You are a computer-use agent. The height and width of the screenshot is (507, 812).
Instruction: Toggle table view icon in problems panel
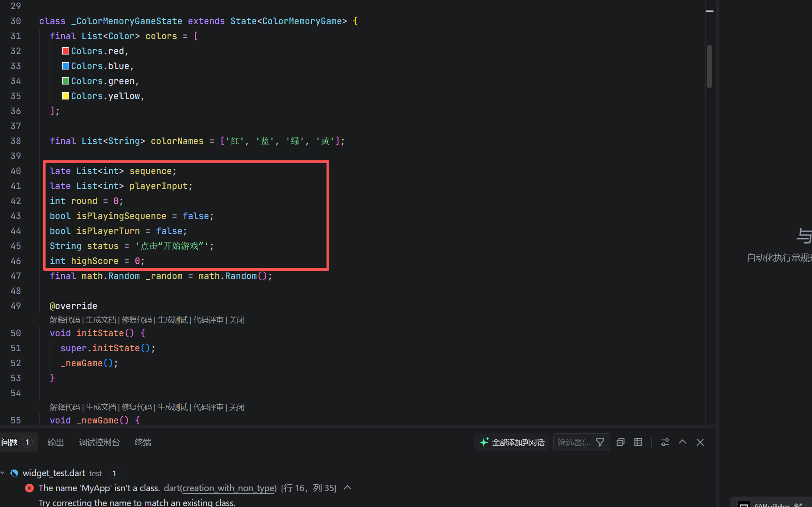click(638, 442)
